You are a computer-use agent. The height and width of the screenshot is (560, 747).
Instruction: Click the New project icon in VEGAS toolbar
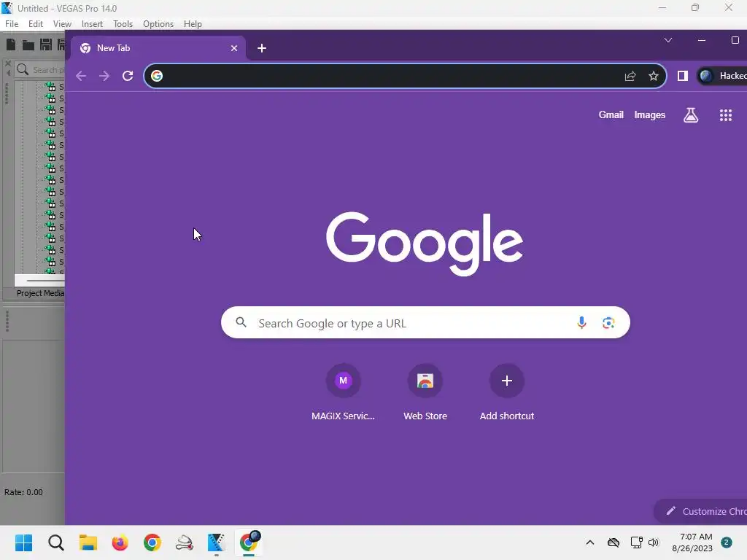[x=10, y=44]
